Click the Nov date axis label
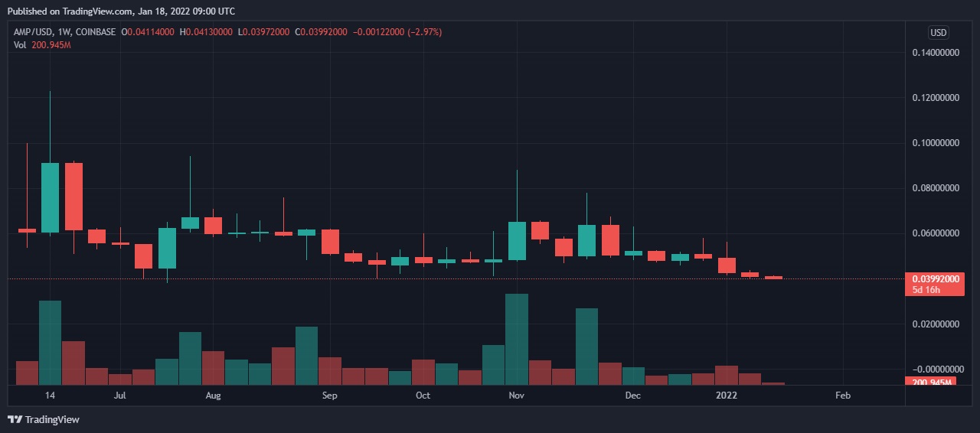Viewport: 980px width, 433px height. tap(516, 396)
